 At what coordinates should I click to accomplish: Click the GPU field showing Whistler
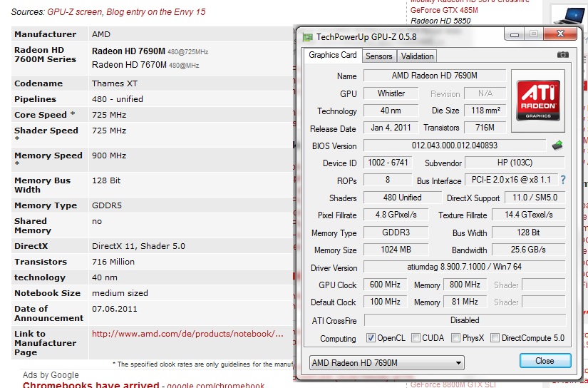tap(391, 93)
